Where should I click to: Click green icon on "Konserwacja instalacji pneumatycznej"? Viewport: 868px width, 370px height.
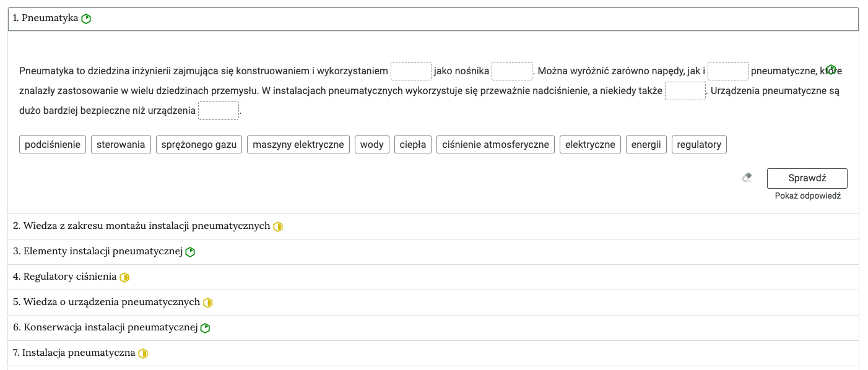coord(204,328)
